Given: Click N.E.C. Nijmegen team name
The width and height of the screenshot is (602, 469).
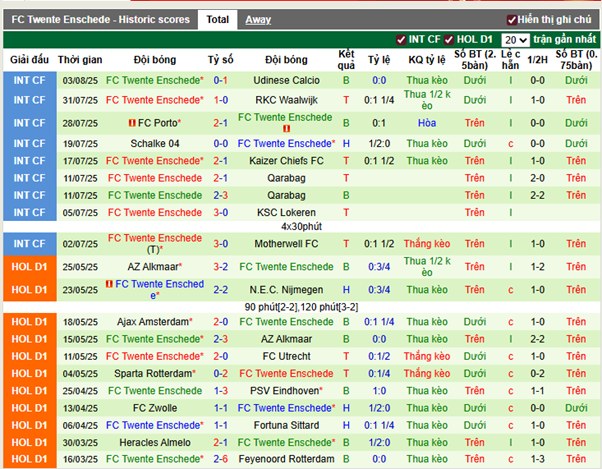Looking at the screenshot, I should [x=286, y=290].
